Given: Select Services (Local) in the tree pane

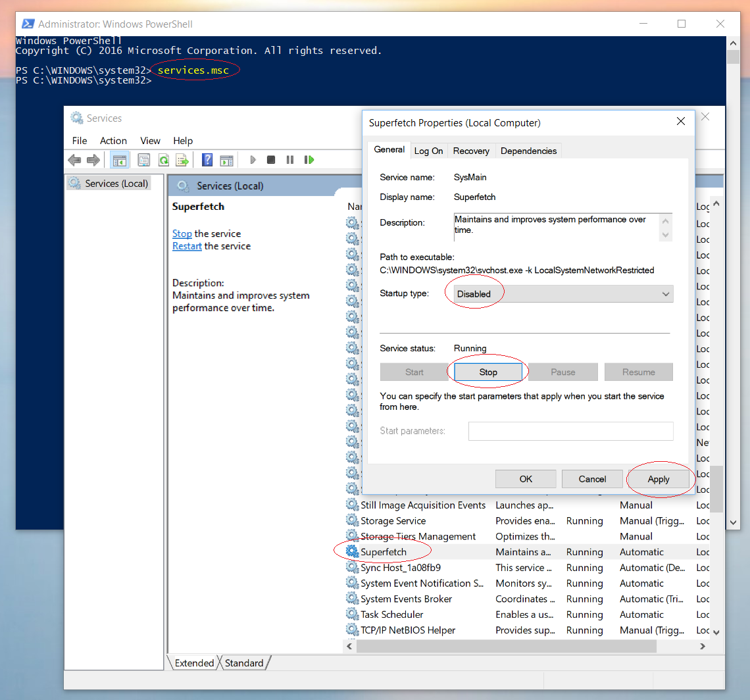Looking at the screenshot, I should pyautogui.click(x=109, y=184).
